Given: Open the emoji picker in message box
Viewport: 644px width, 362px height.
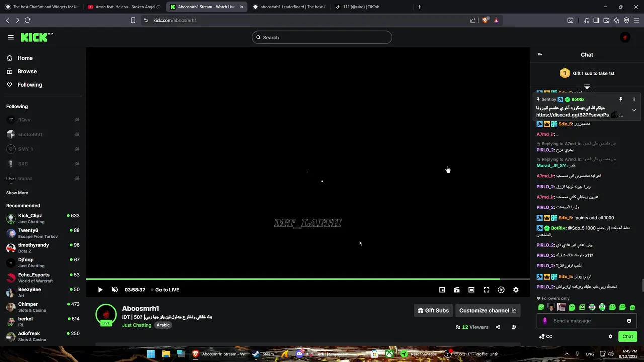Looking at the screenshot, I should click(x=629, y=321).
